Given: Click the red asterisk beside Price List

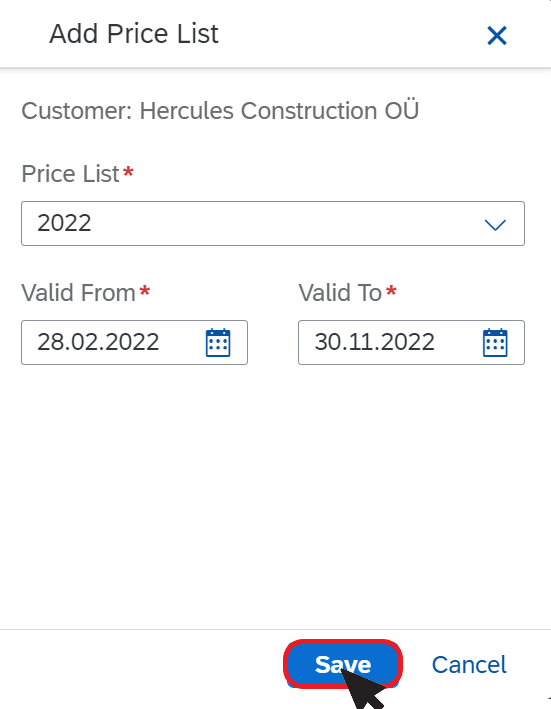Looking at the screenshot, I should (128, 171).
